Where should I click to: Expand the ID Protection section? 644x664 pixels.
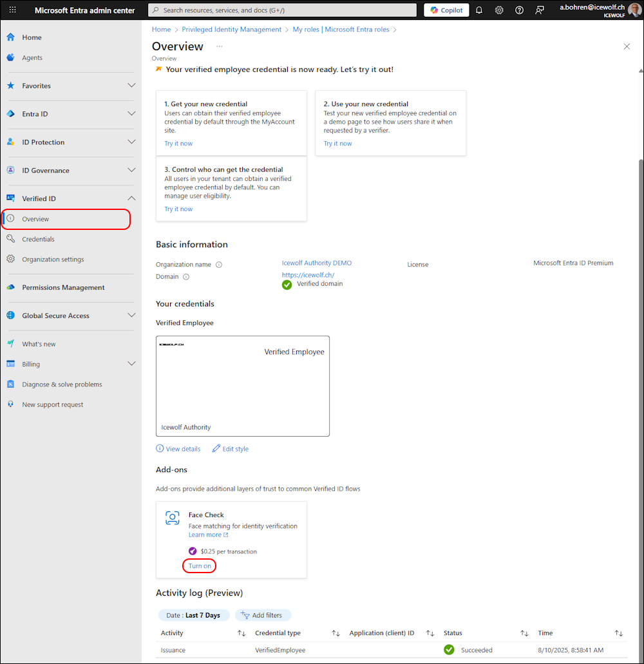(x=131, y=142)
